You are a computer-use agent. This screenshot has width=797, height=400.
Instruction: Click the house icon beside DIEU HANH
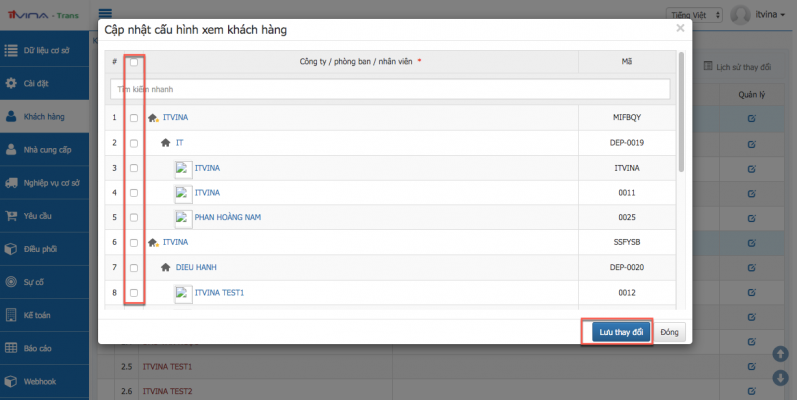(165, 268)
